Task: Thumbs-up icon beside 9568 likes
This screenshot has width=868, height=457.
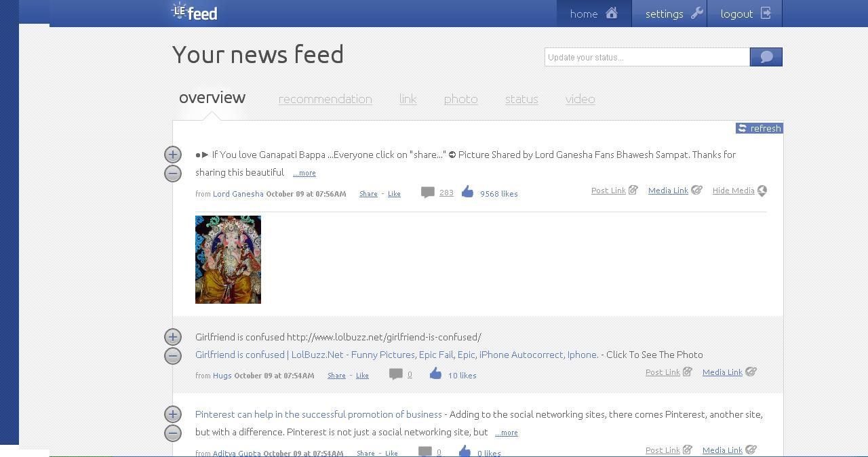Action: click(467, 192)
